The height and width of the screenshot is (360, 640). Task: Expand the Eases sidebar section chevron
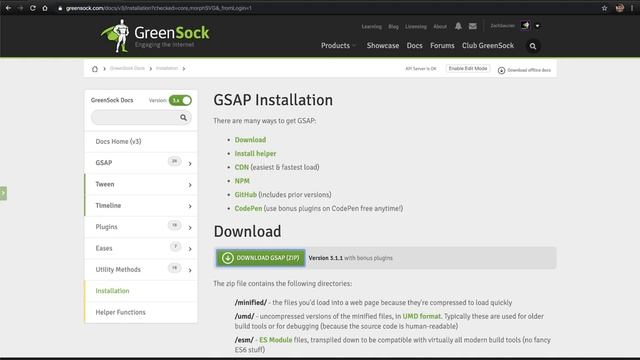(190, 249)
